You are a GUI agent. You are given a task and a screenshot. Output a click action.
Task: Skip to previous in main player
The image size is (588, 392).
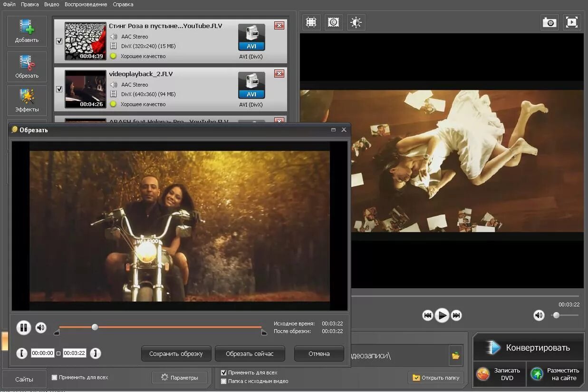click(428, 315)
